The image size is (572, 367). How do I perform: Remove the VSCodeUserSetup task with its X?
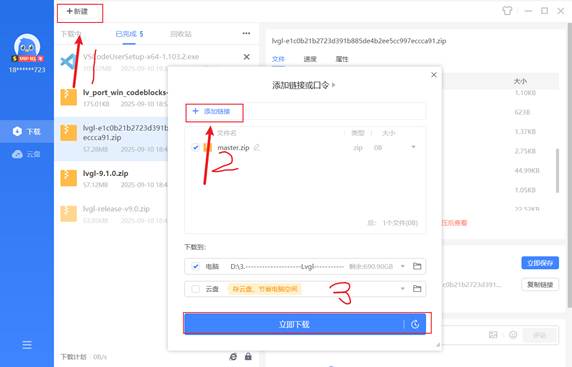[247, 57]
